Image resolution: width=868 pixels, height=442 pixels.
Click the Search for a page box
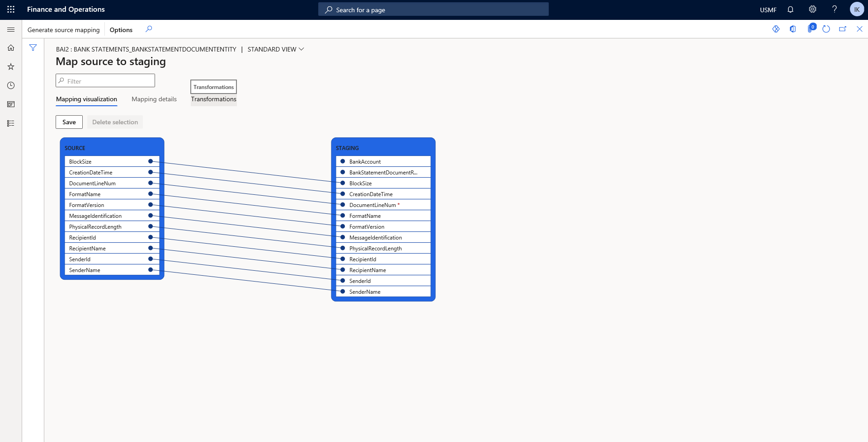[x=433, y=9]
